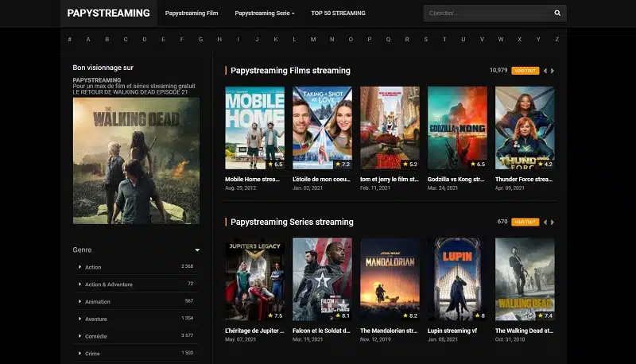Filter titles by letter M
This screenshot has width=636, height=364.
pos(313,39)
